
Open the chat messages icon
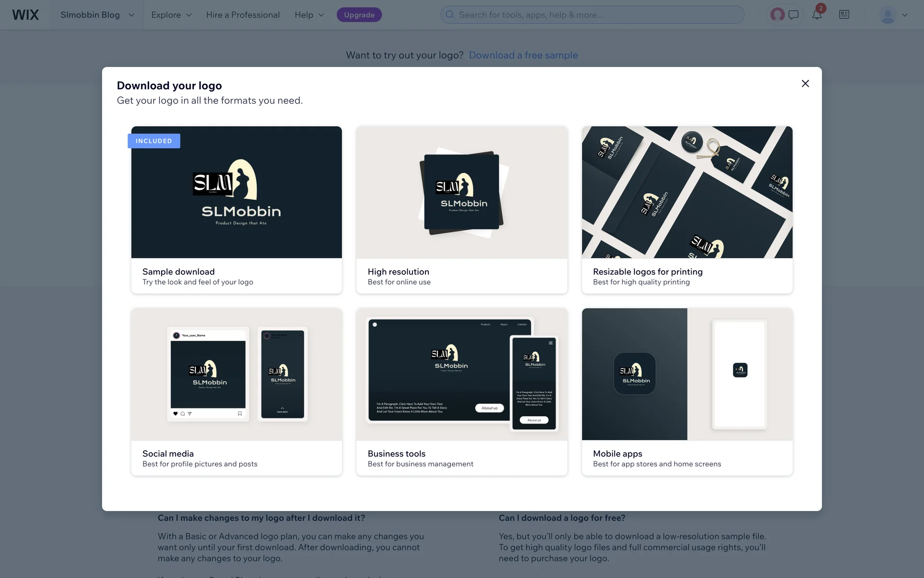pos(794,15)
